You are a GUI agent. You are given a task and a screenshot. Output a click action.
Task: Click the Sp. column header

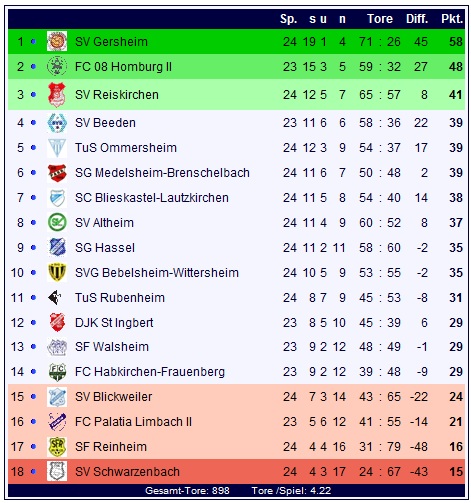pos(289,19)
